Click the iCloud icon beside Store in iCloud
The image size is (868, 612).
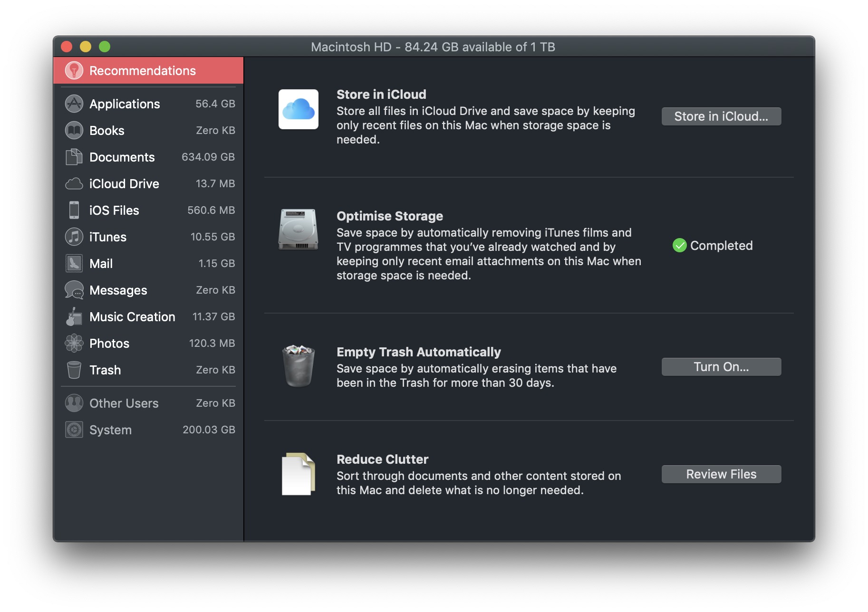tap(299, 109)
